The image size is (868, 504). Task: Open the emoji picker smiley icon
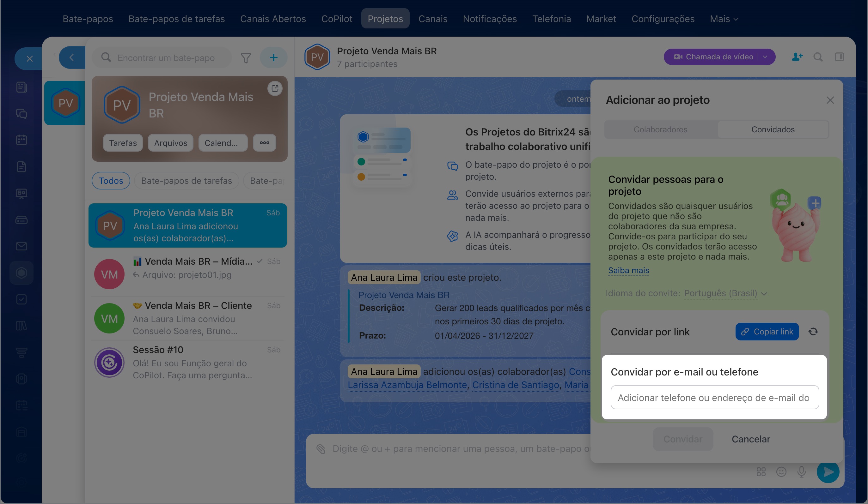[781, 472]
